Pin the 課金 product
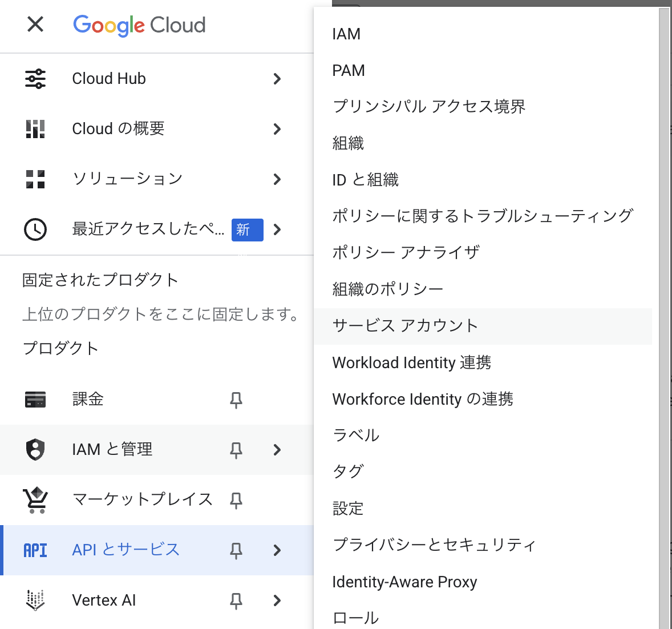 coord(236,400)
